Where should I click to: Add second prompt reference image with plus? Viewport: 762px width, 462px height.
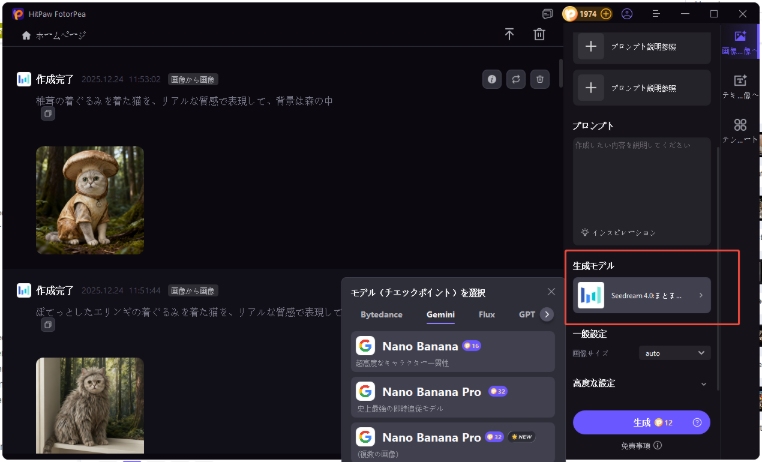591,88
